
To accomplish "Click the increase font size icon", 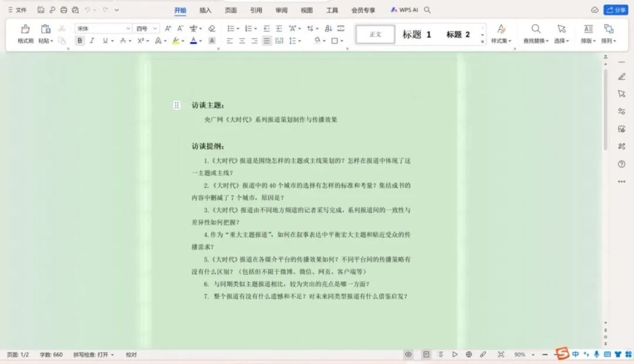I will tap(168, 28).
